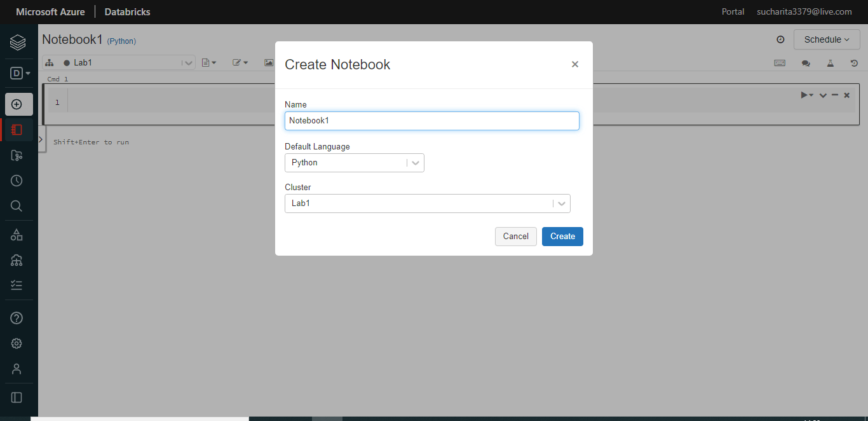Click the Databricks logo in the sidebar
The width and height of the screenshot is (868, 421).
click(x=17, y=43)
